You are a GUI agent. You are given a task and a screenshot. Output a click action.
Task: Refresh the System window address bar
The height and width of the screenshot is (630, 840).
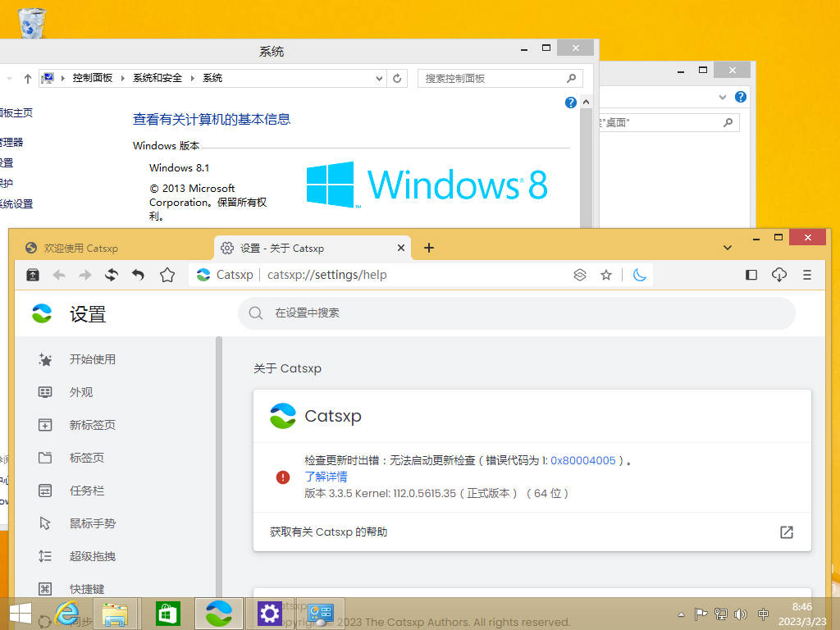(x=397, y=79)
